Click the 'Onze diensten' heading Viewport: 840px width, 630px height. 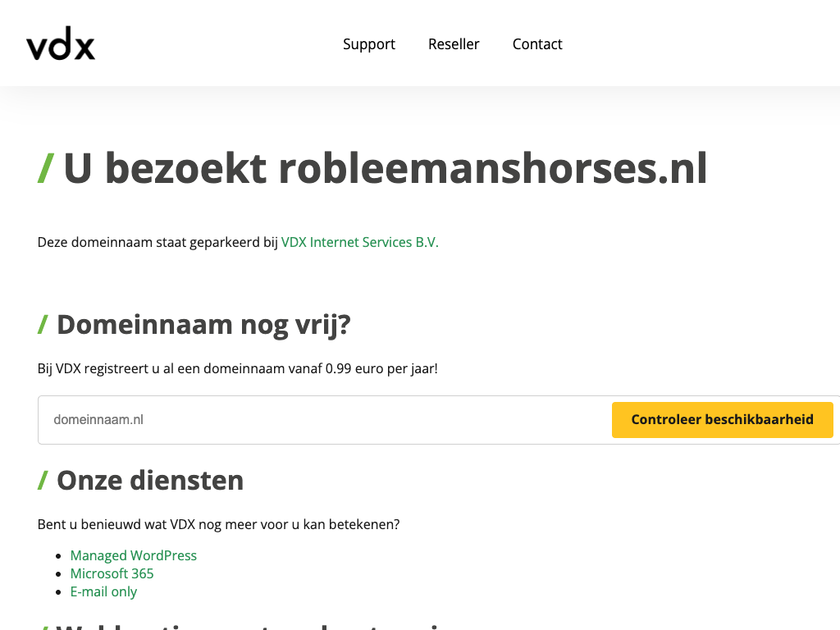click(149, 481)
